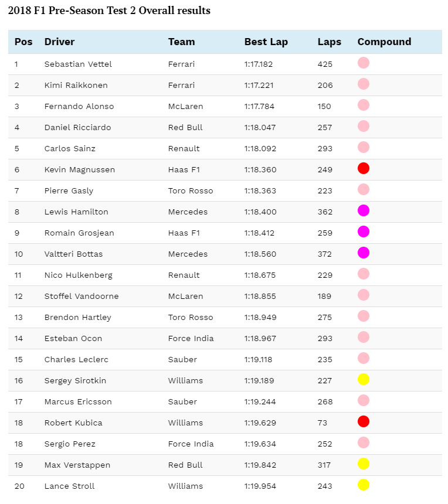This screenshot has width=448, height=504.
Task: Click the Team column header
Action: (181, 42)
